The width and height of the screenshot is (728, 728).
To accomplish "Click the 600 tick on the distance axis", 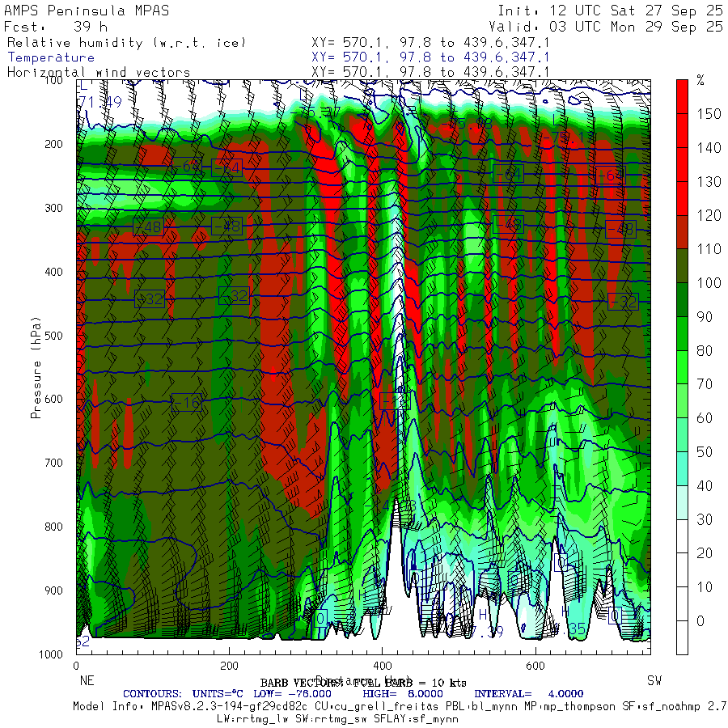I will tap(535, 666).
